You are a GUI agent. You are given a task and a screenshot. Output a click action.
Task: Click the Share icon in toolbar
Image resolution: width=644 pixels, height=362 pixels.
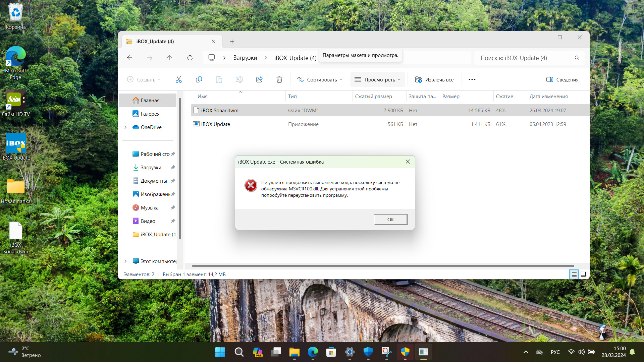[x=259, y=79]
